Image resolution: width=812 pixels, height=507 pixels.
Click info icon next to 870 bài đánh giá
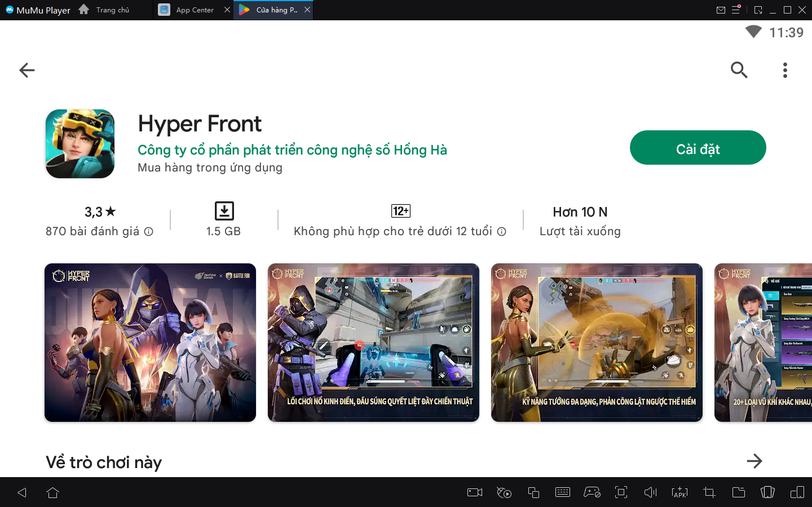click(148, 231)
